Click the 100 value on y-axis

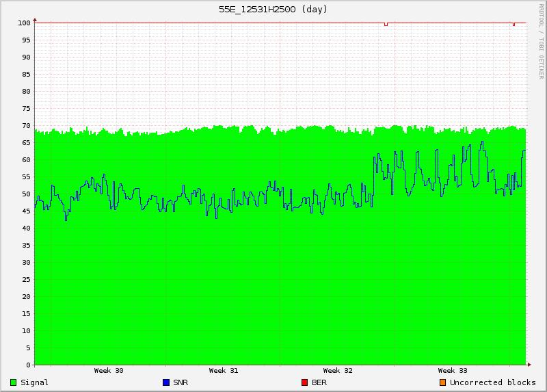click(x=24, y=23)
